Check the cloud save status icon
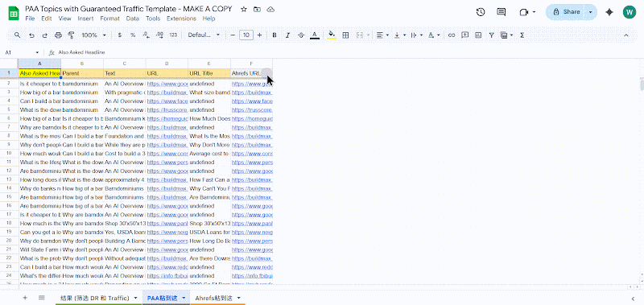This screenshot has width=644, height=305. click(x=270, y=9)
